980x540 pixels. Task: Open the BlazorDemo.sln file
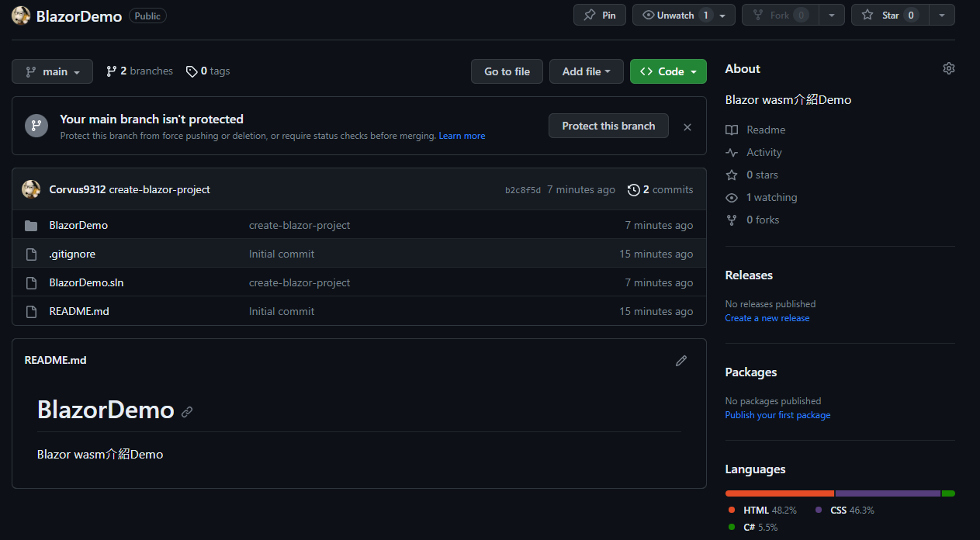click(x=86, y=282)
